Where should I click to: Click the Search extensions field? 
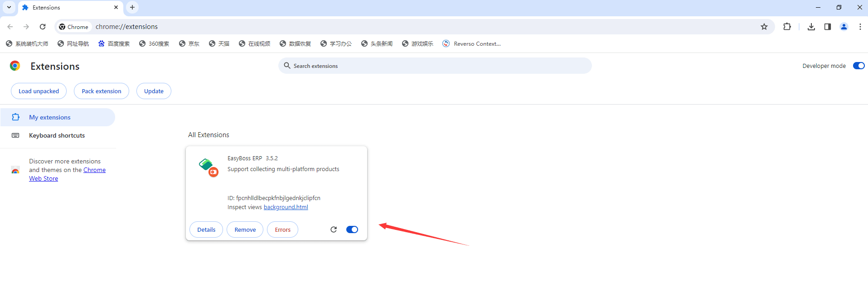435,66
